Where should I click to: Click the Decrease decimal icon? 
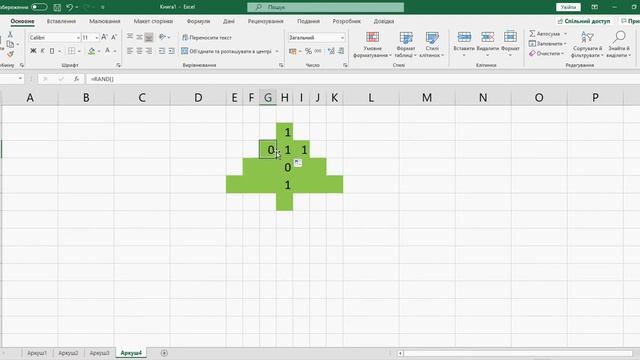341,51
